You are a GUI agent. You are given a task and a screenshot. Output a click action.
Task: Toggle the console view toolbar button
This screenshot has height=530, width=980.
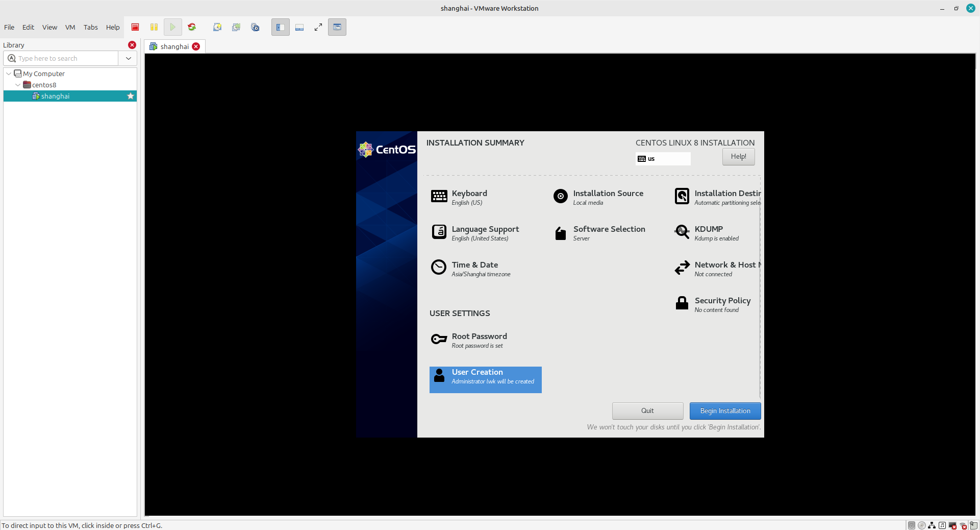point(337,27)
